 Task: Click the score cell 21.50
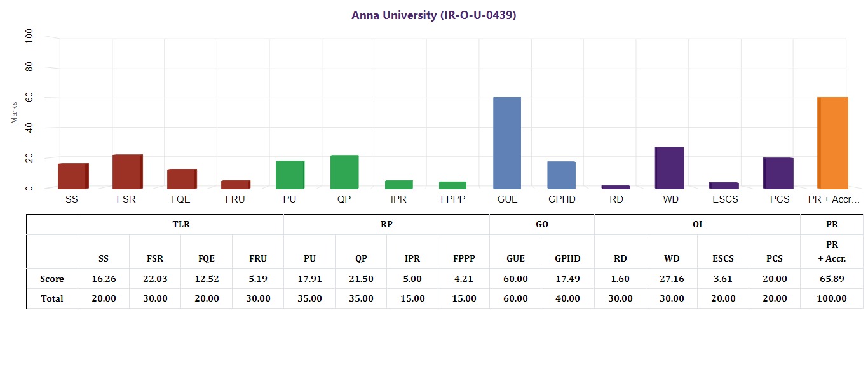pos(361,279)
